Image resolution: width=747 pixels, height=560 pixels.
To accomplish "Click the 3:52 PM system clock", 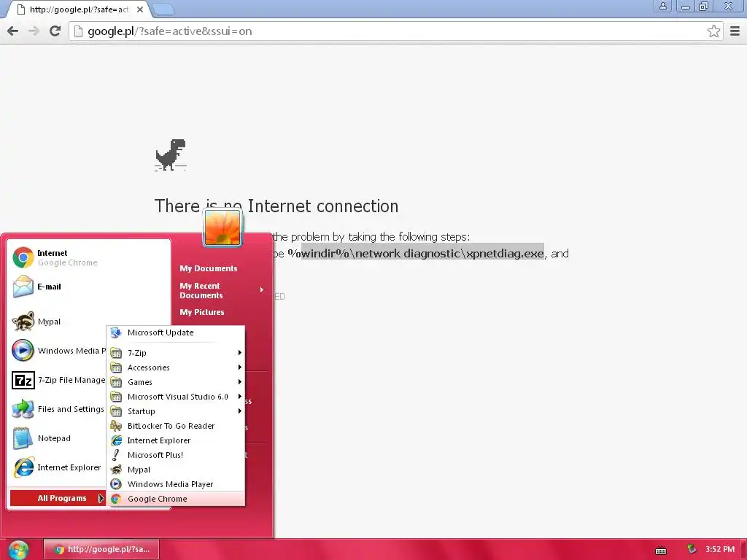I will tap(719, 550).
